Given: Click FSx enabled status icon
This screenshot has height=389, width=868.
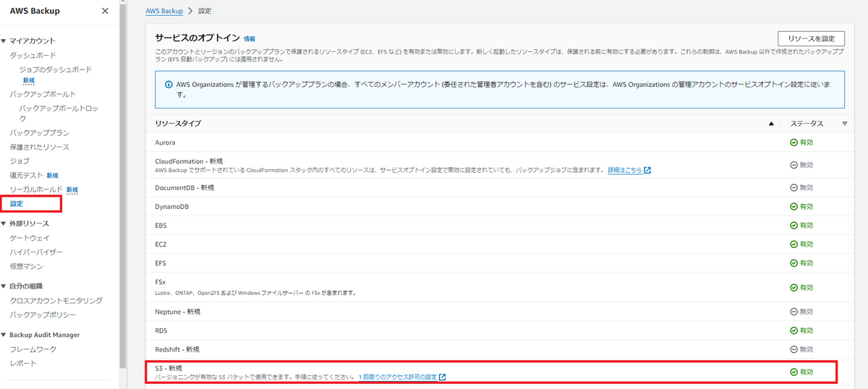Looking at the screenshot, I should 793,287.
